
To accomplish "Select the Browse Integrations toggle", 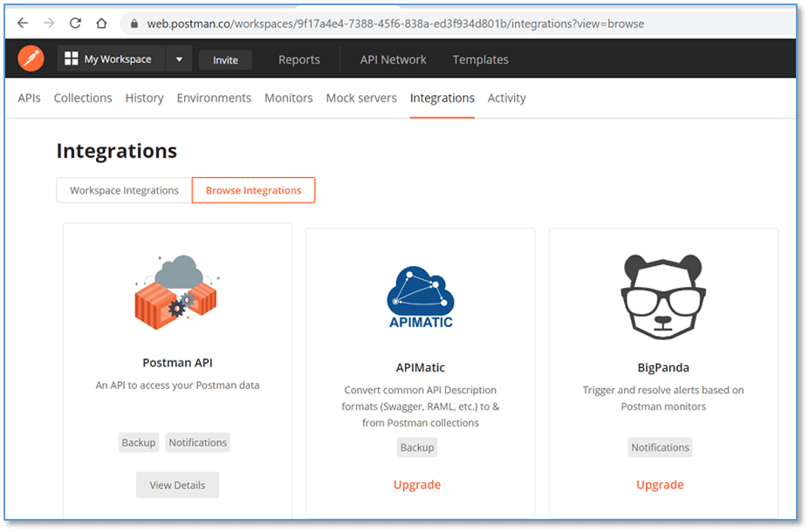I will point(253,190).
